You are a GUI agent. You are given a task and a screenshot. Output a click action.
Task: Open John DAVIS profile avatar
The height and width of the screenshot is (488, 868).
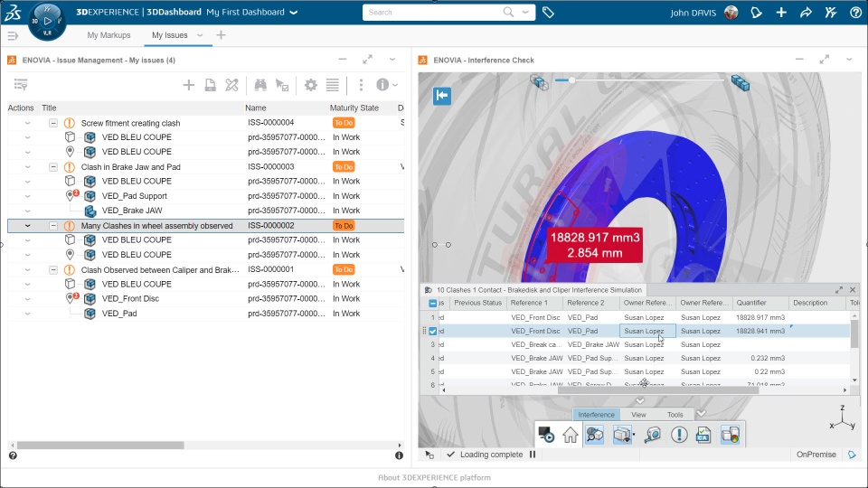pos(731,12)
